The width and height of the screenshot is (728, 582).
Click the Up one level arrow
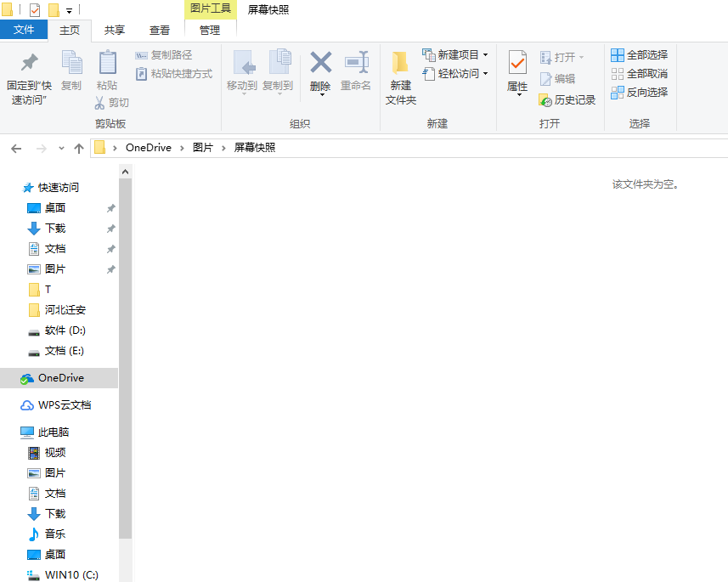click(79, 148)
